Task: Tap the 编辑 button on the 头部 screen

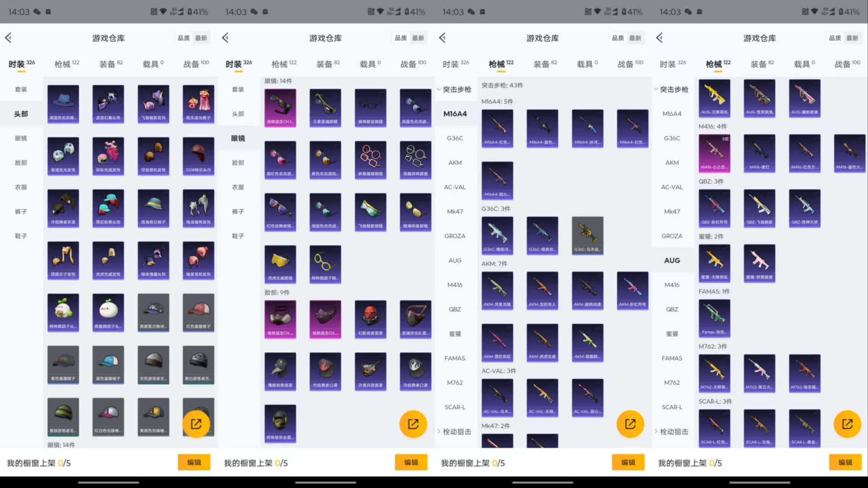Action: tap(194, 462)
